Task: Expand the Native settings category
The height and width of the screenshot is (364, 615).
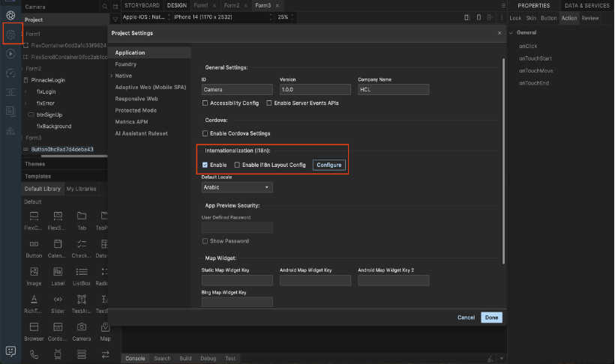Action: [124, 76]
